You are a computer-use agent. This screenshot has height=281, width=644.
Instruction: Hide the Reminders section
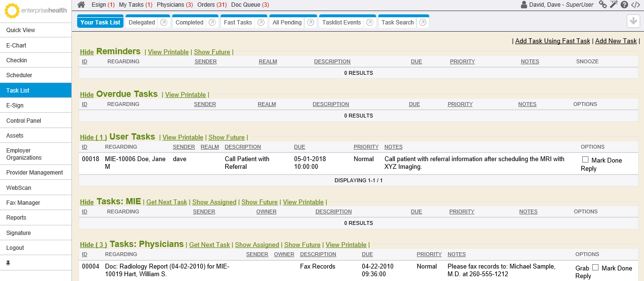[x=87, y=52]
